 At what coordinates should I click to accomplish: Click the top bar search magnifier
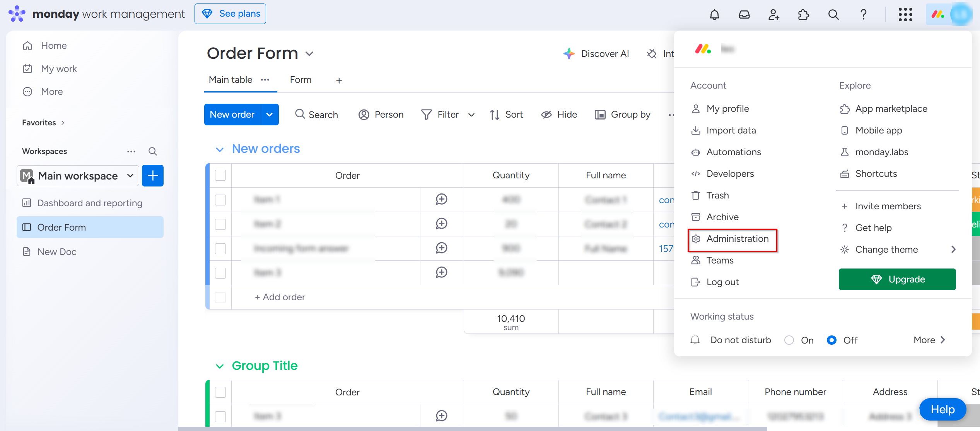point(833,15)
